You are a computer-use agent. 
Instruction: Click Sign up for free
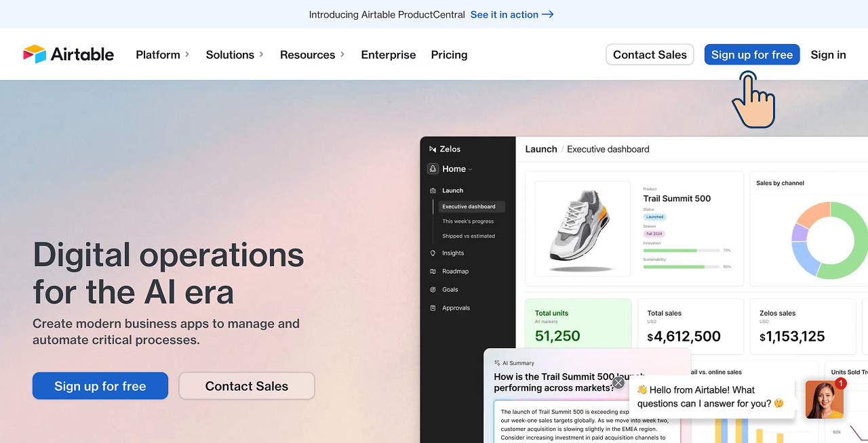(751, 54)
